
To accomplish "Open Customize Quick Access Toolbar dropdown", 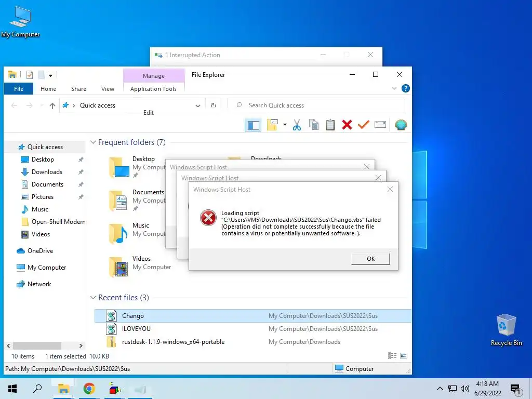I will pos(50,75).
